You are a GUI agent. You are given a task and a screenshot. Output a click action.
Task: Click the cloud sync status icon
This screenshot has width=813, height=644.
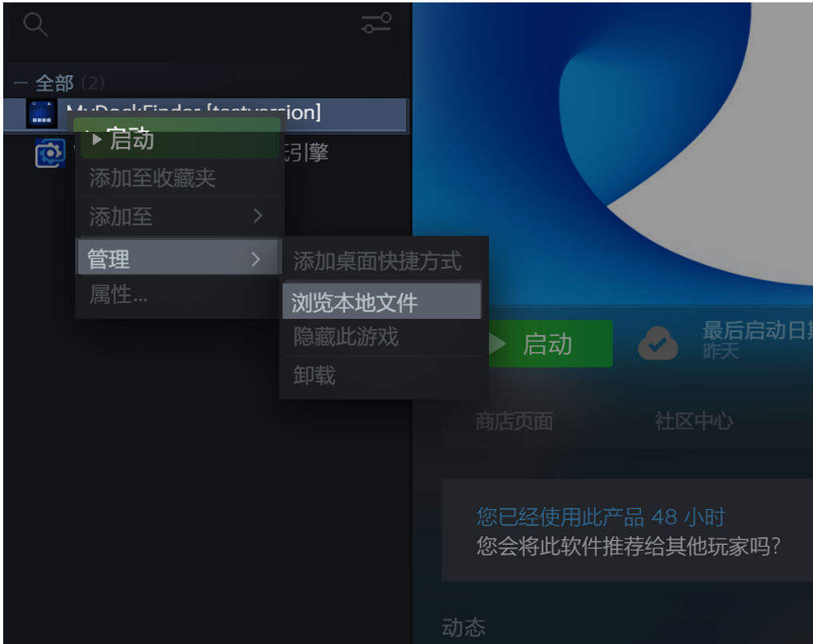(x=658, y=344)
